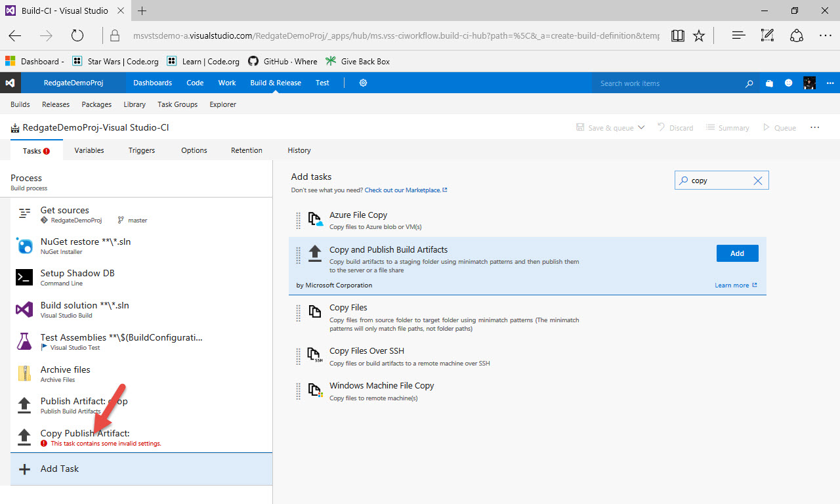Image resolution: width=840 pixels, height=504 pixels.
Task: Switch to the Triggers tab
Action: [x=142, y=150]
